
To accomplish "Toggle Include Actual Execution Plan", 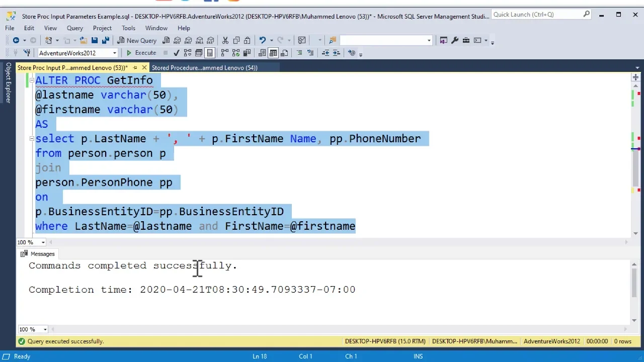I will [x=224, y=53].
